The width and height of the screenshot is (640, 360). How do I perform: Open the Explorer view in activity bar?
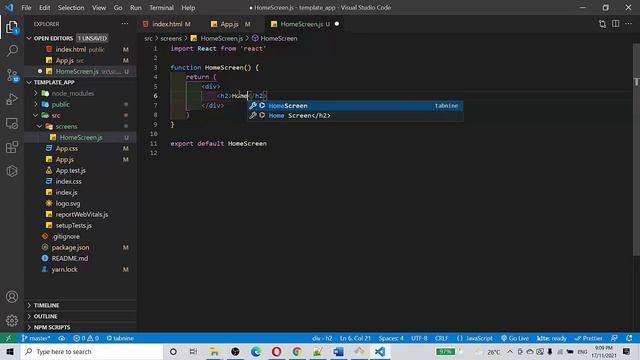pyautogui.click(x=12, y=27)
